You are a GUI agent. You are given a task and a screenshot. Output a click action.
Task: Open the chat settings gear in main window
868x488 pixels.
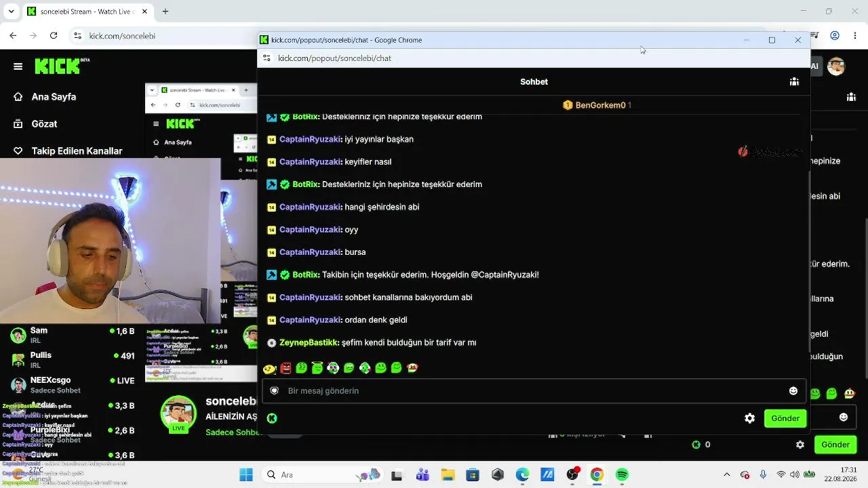[800, 445]
